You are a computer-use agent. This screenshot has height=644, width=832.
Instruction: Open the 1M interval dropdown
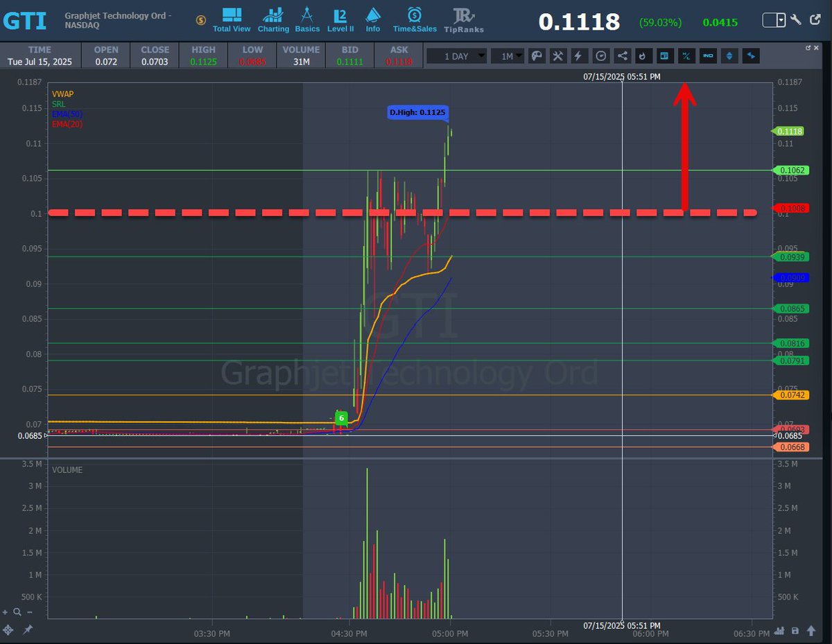tap(507, 56)
